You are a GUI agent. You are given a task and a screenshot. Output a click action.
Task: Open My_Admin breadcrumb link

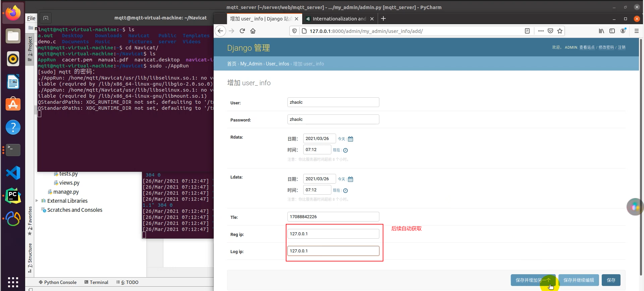(251, 64)
